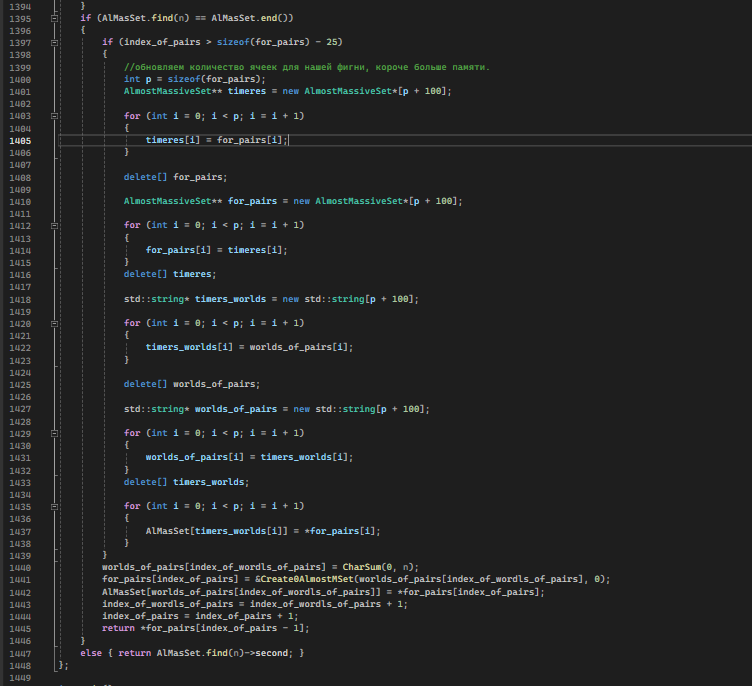Click 'else { return AlMasSet.find(n)->second; }' line
752x686 pixels.
pos(192,653)
